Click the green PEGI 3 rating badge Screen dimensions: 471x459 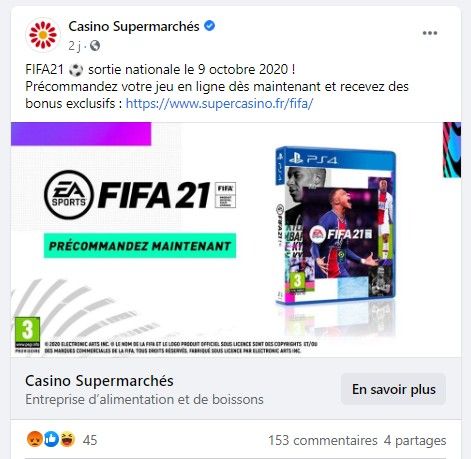27,334
